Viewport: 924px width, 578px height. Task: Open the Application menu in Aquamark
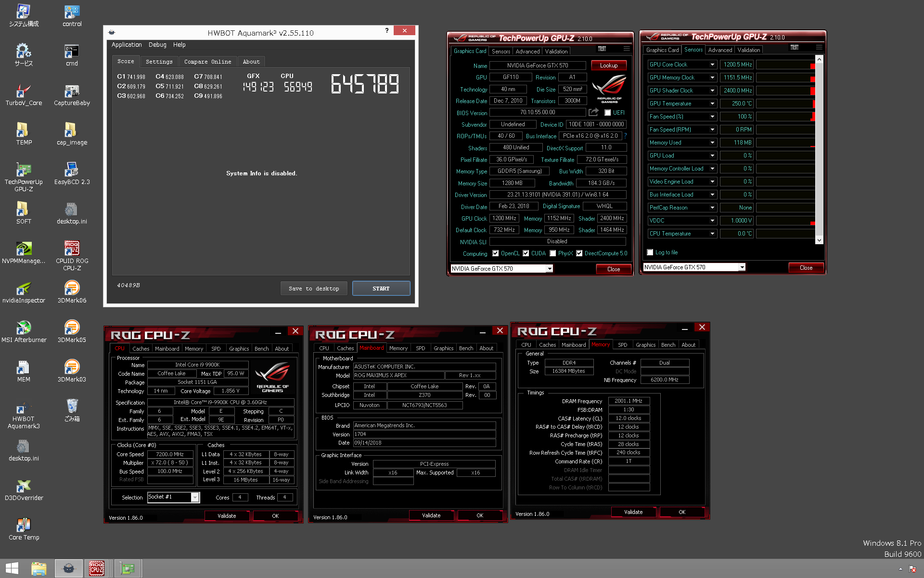click(127, 45)
